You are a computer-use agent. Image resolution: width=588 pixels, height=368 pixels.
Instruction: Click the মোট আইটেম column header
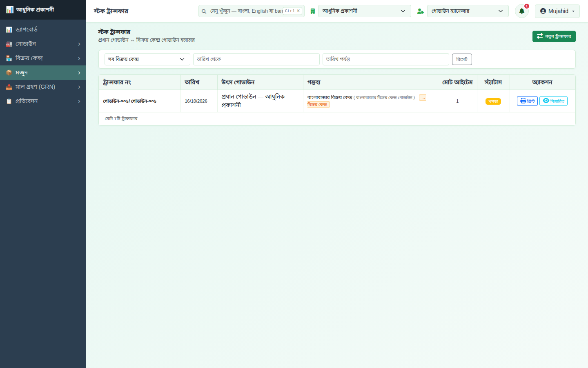457,82
